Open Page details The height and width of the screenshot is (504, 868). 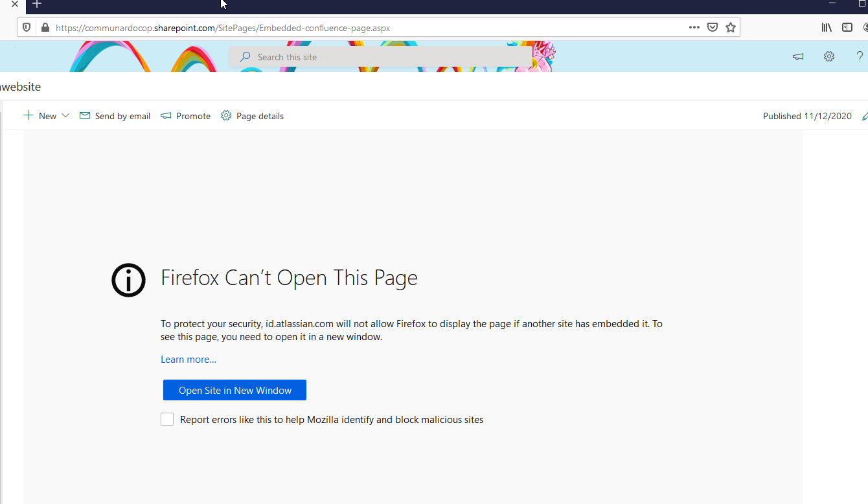(252, 116)
